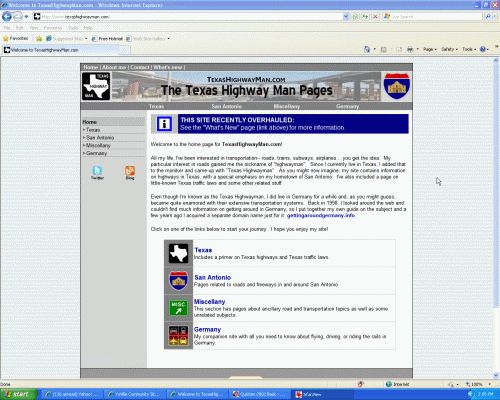Click the San Antonio interstate shield in banner
500x400 pixels.
pos(397,86)
